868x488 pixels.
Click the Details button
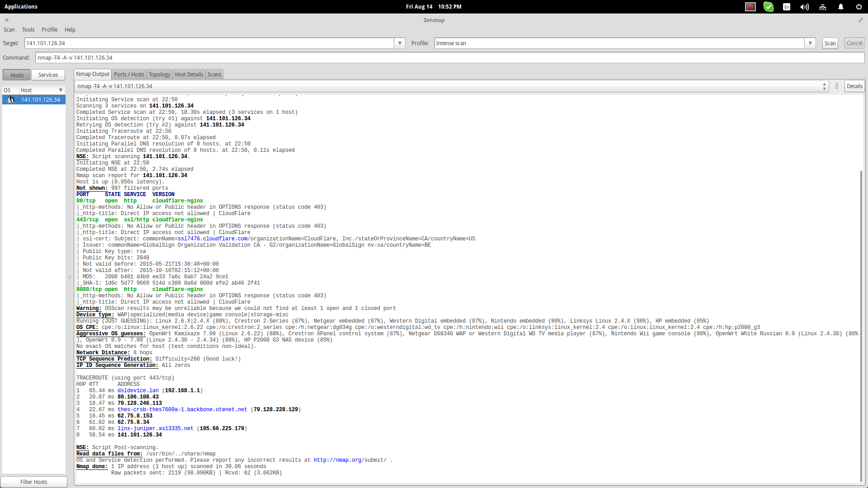coord(854,86)
